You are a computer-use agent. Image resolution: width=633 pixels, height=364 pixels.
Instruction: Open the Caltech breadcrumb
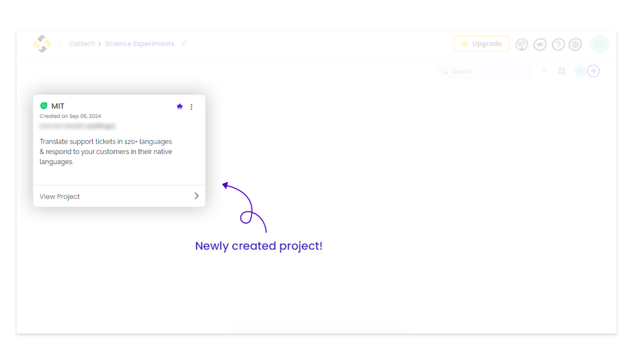82,44
